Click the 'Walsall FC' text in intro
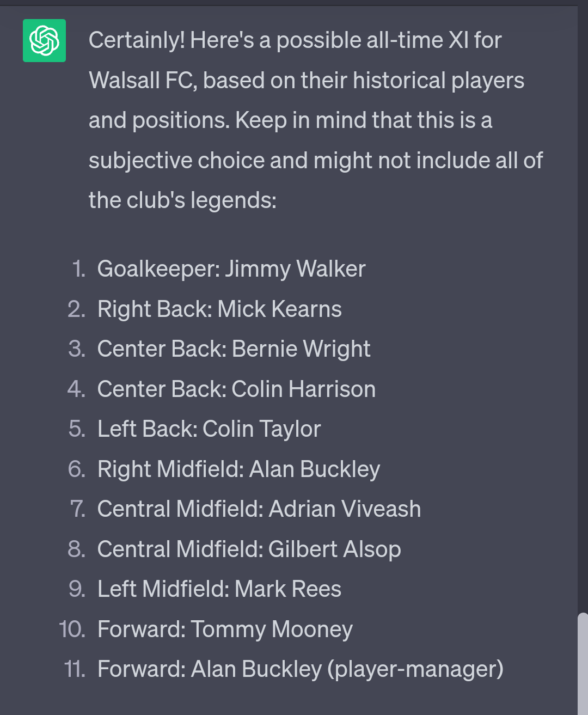Screen dimensions: 588x715 pos(143,81)
